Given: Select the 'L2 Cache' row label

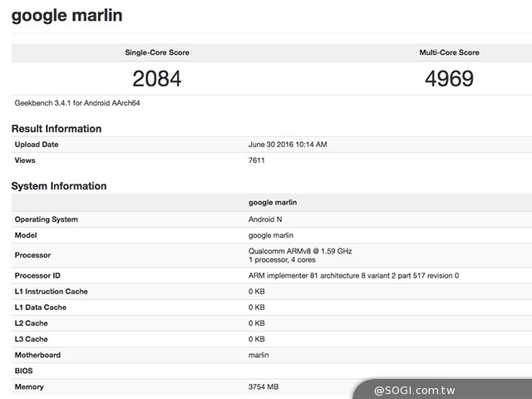Looking at the screenshot, I should point(32,323).
